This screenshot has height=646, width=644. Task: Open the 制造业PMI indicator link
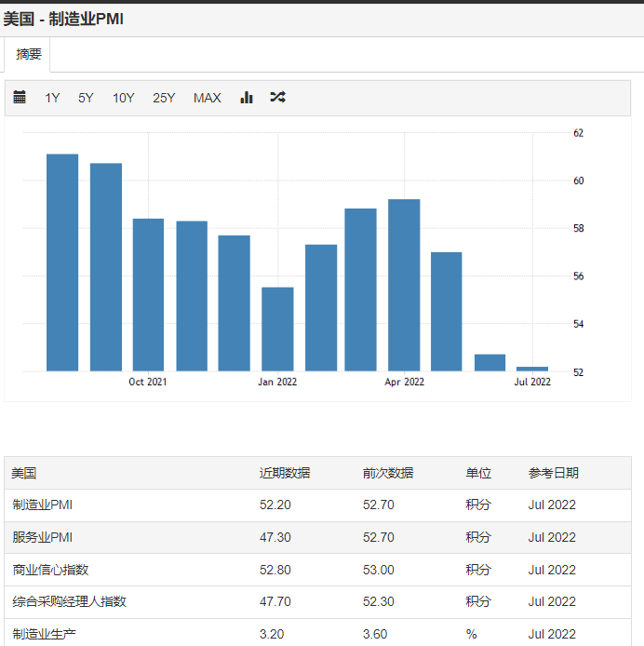coord(43,505)
